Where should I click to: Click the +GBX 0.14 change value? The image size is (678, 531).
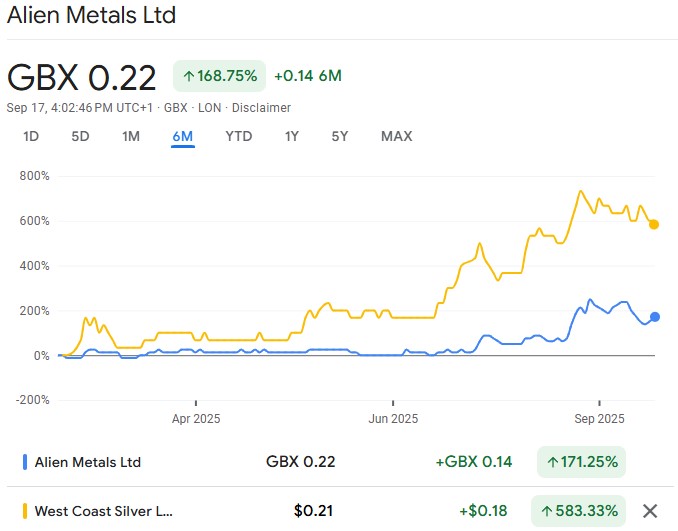coord(474,462)
